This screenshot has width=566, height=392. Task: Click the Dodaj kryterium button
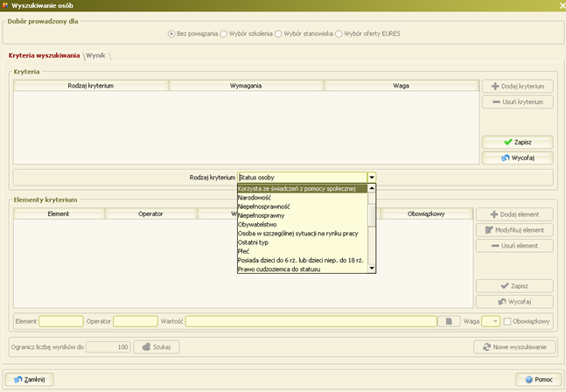tap(517, 87)
